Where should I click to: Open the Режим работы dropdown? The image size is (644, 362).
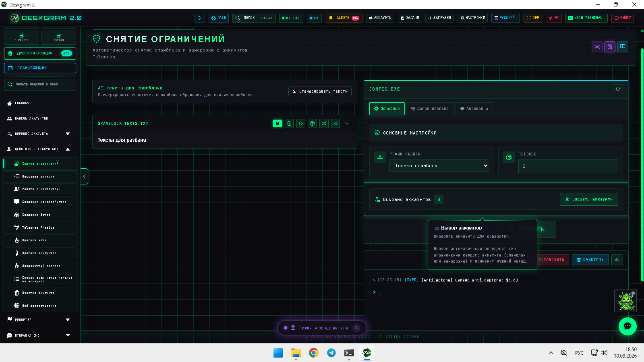pyautogui.click(x=439, y=165)
